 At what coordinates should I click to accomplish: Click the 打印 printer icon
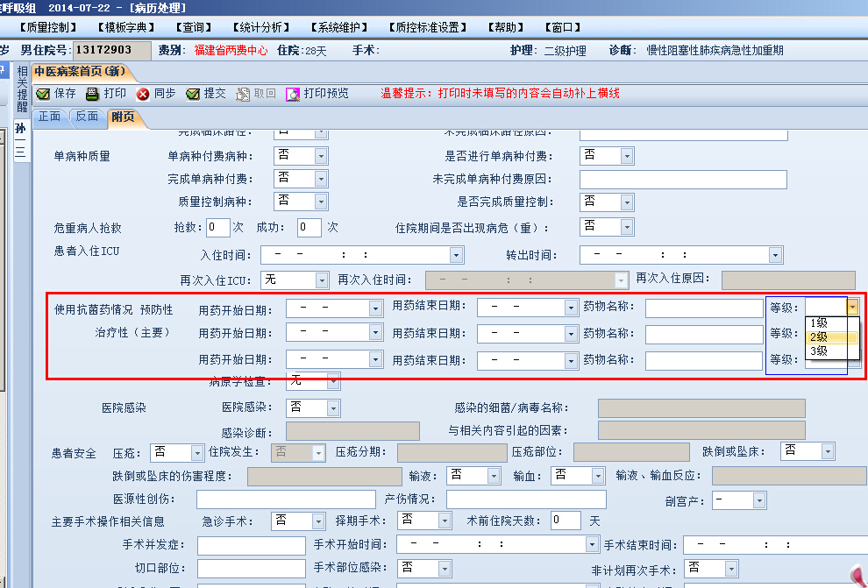[x=92, y=94]
